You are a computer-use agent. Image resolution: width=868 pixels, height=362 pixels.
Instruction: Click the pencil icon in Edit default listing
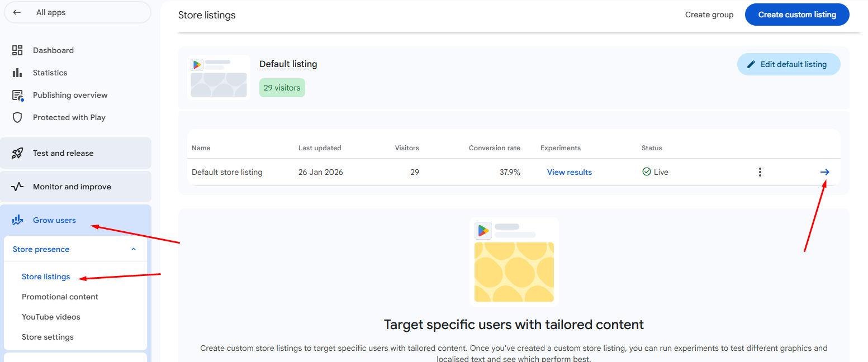tap(751, 64)
